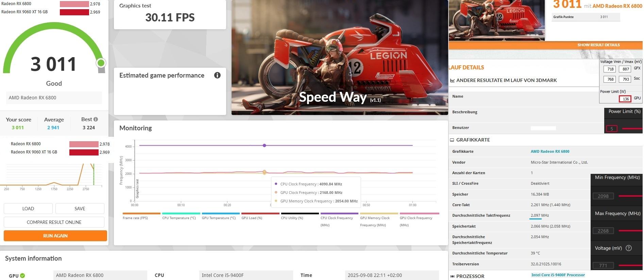Adjust the Min Frequency (MHz) slider
This screenshot has width=644, height=280.
[x=630, y=196]
